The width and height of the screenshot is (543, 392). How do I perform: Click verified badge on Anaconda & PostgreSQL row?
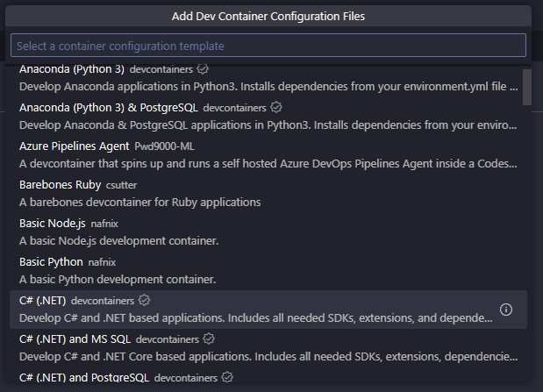[275, 107]
